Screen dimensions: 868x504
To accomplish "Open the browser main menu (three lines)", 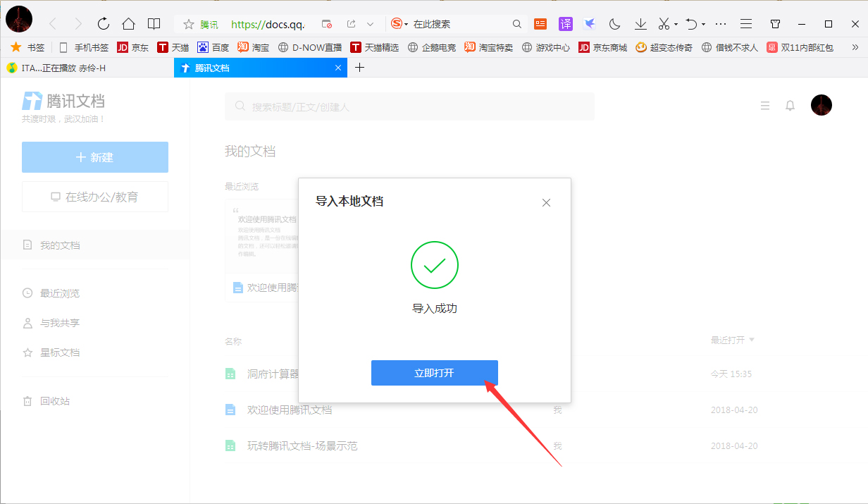I will coord(745,23).
